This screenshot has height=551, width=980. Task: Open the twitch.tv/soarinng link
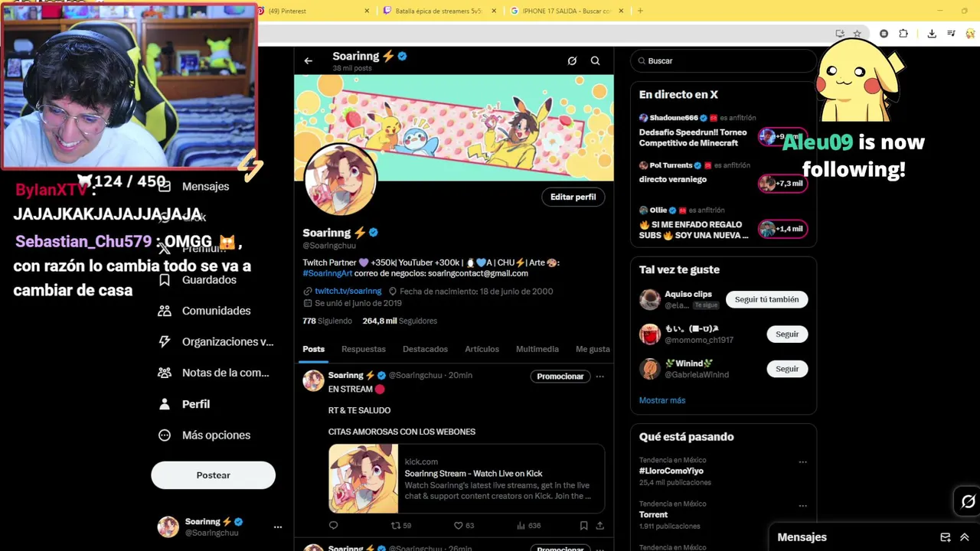point(348,292)
